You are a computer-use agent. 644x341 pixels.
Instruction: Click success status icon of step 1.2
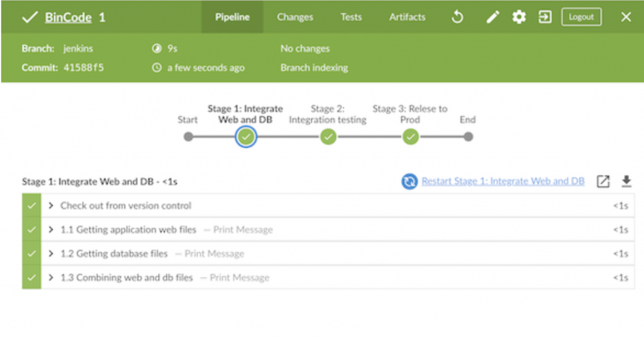31,254
